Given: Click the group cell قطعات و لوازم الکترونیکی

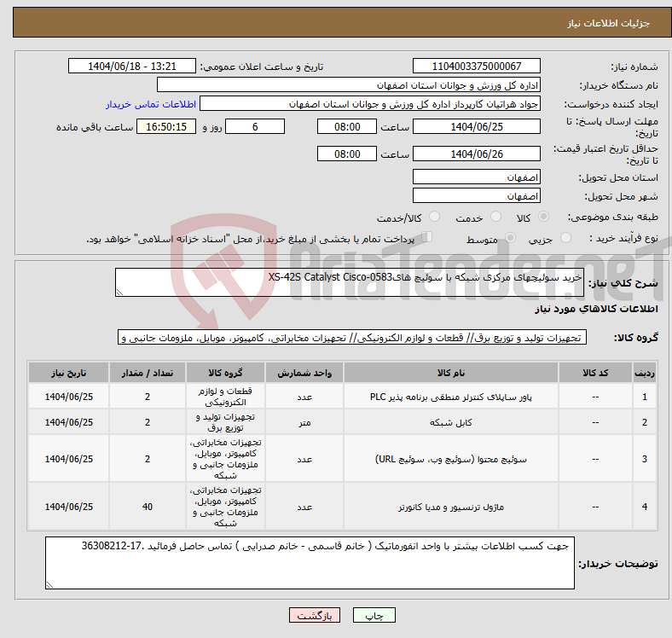Looking at the screenshot, I should 225,397.
